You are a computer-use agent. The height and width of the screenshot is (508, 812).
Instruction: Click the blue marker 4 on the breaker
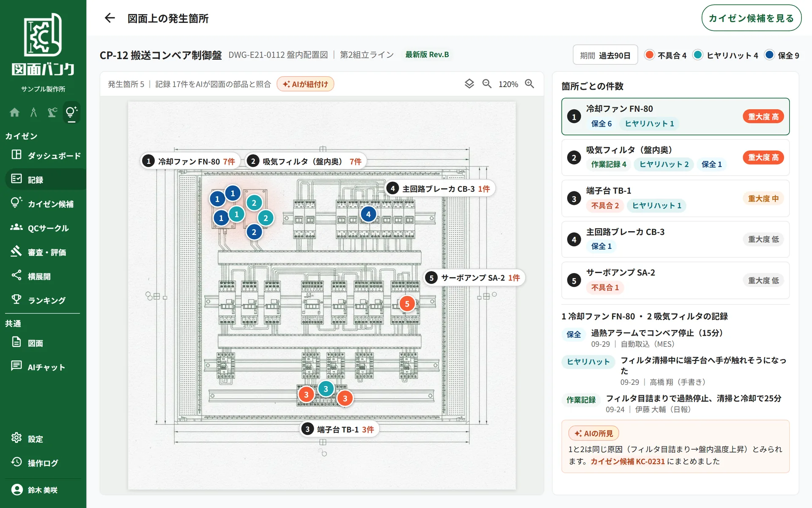[x=368, y=214]
